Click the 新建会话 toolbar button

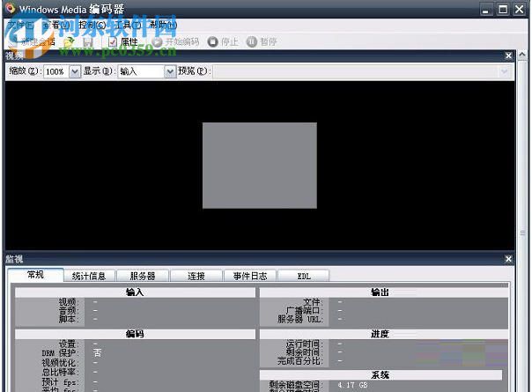pyautogui.click(x=33, y=42)
